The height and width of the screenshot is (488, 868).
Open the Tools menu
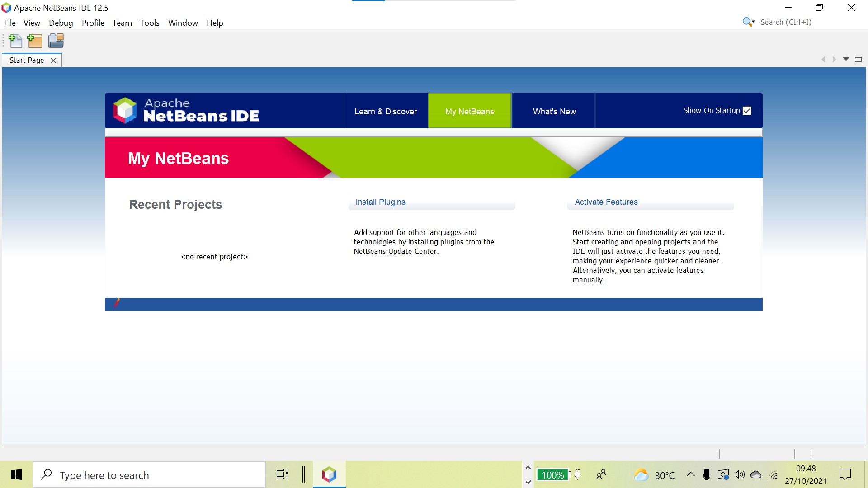click(x=150, y=23)
